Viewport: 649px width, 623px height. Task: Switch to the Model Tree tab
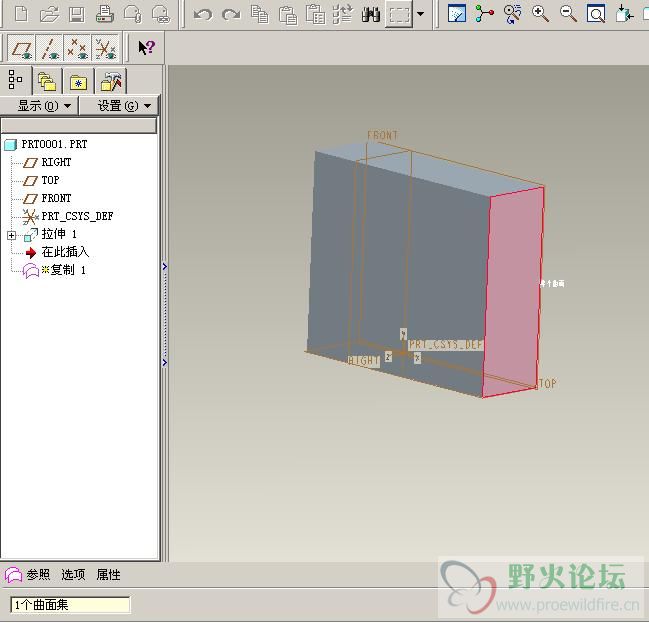pyautogui.click(x=16, y=79)
